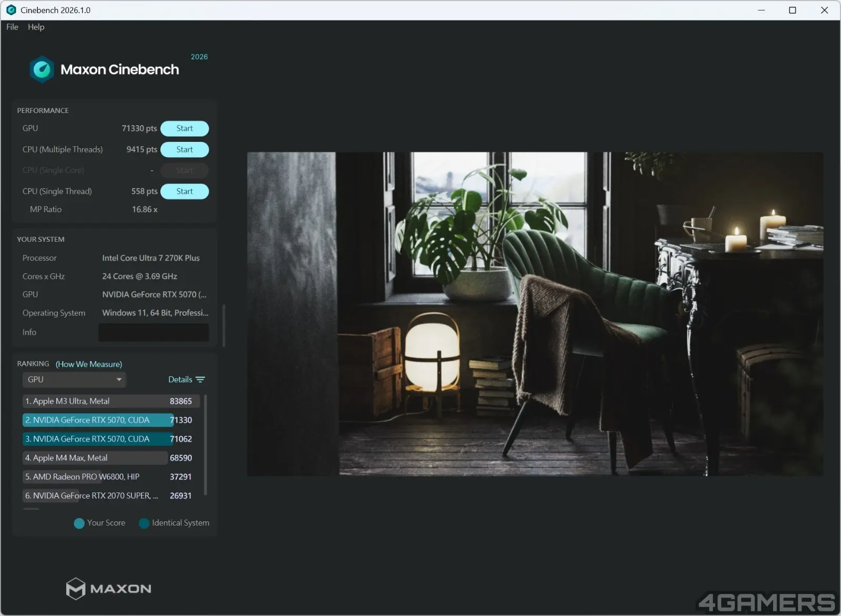
Task: Click the CPU (Single Core) label
Action: tap(53, 170)
